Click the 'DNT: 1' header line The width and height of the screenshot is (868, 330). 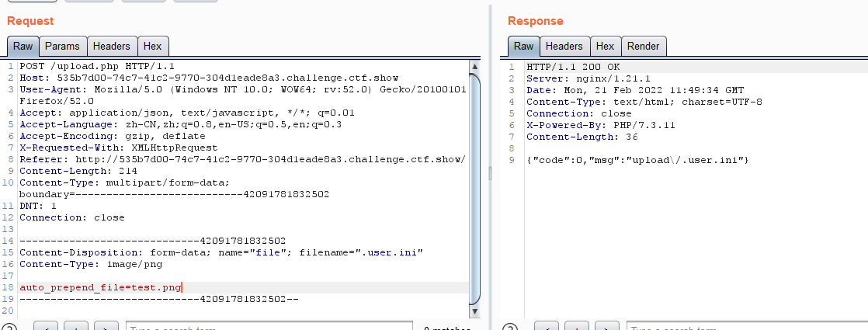[x=37, y=206]
